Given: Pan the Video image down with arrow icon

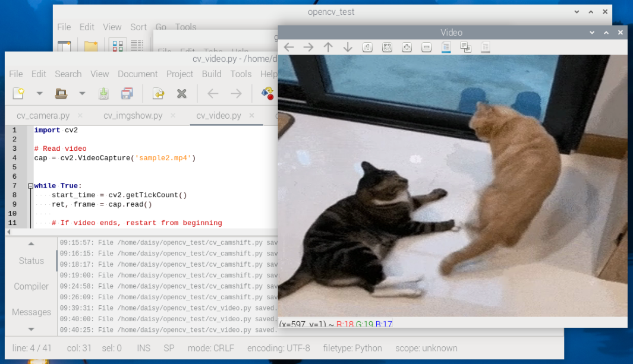Looking at the screenshot, I should tap(348, 47).
